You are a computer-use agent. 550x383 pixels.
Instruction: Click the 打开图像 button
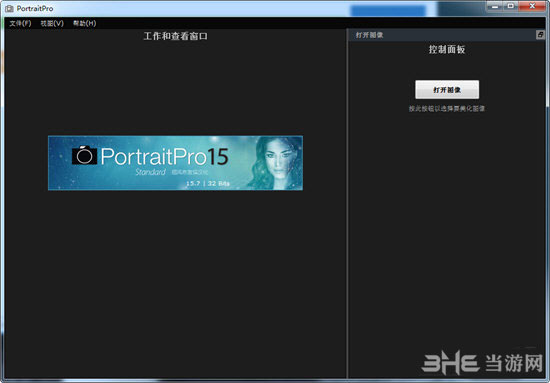447,90
